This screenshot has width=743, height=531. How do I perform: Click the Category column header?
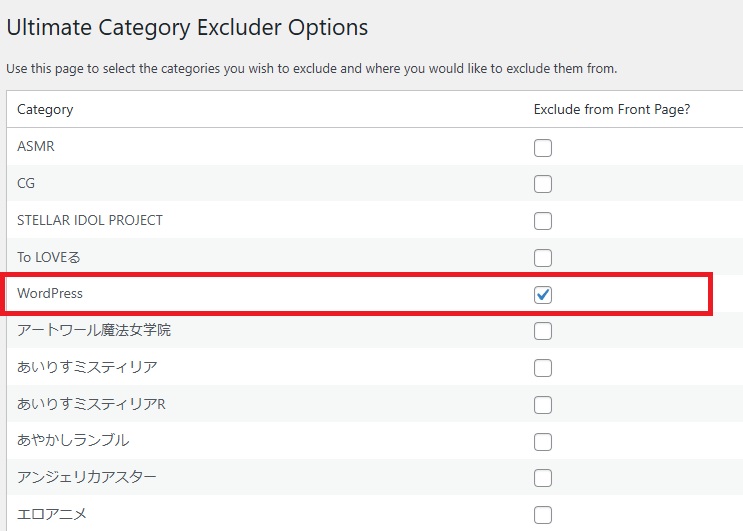(x=45, y=109)
